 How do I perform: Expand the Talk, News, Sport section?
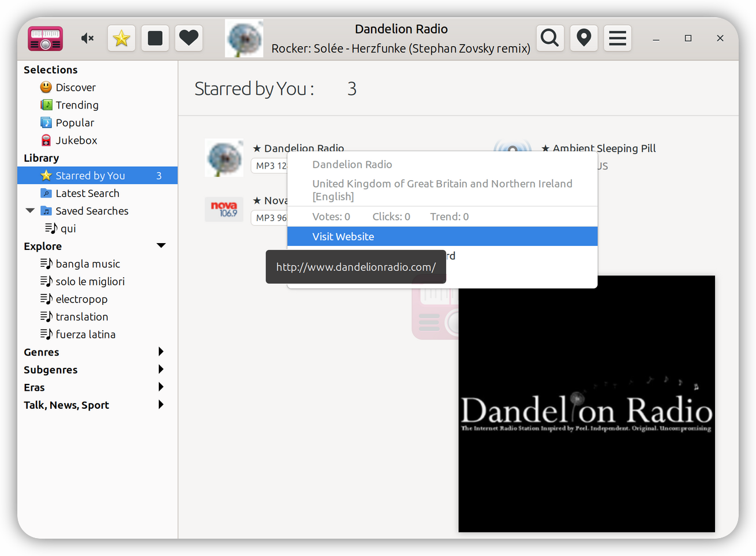click(x=161, y=405)
